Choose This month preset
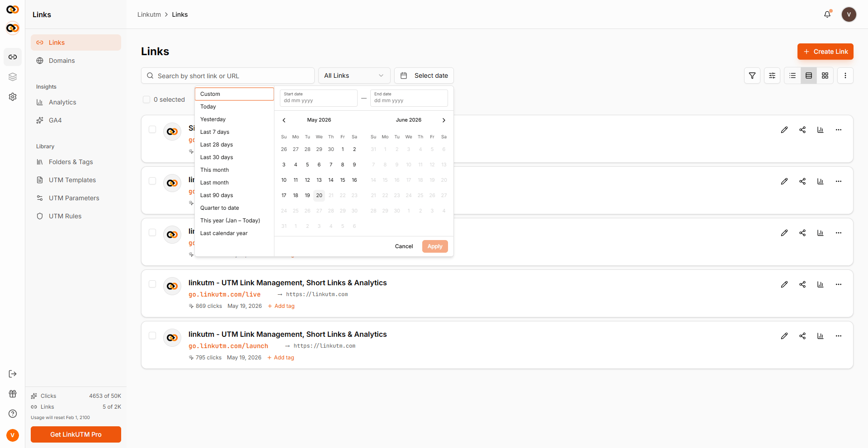 [x=234, y=170]
